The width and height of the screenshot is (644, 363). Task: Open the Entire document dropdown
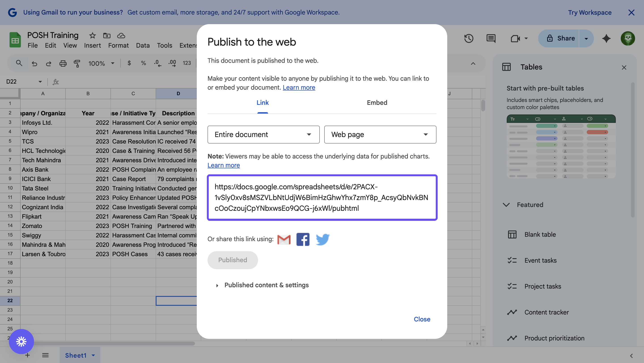click(x=263, y=134)
